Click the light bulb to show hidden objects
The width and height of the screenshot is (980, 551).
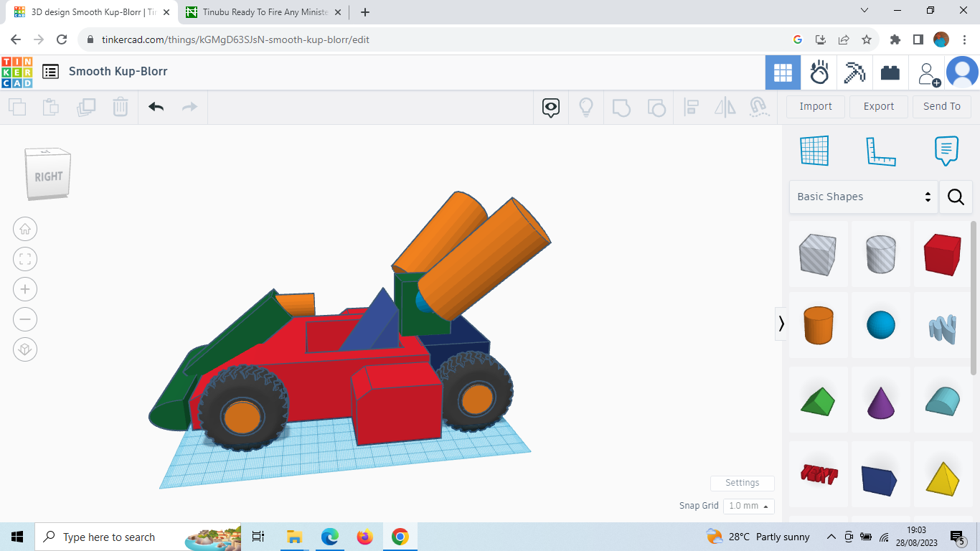[586, 106]
